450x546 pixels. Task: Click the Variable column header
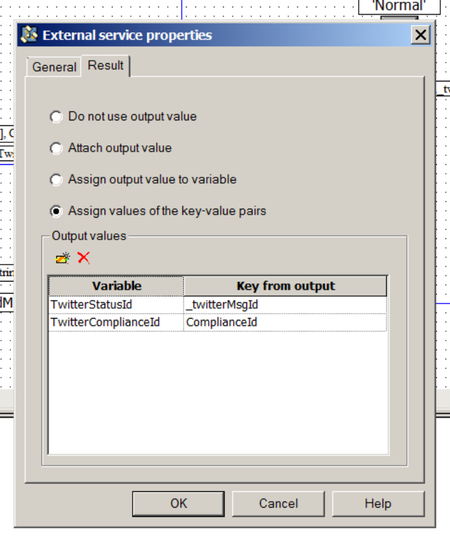coord(116,286)
